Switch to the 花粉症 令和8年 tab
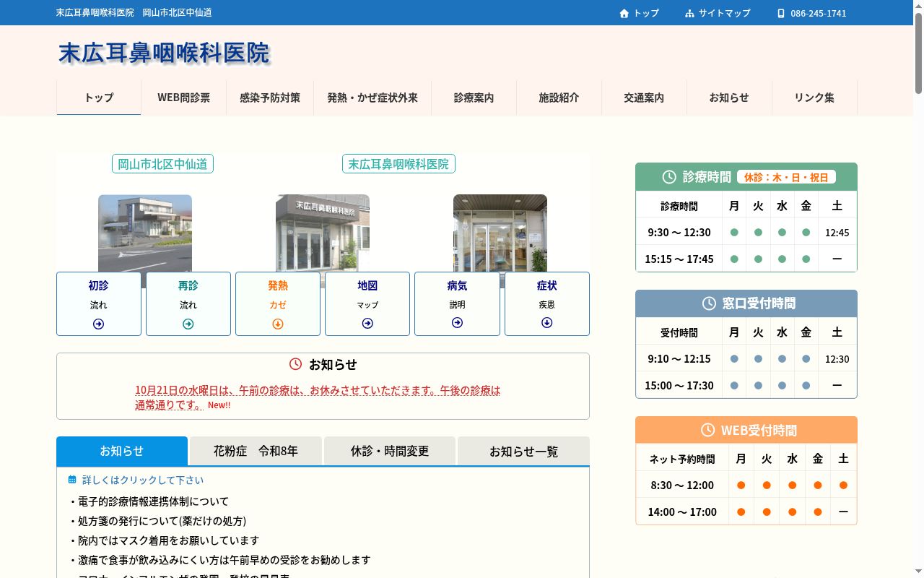The height and width of the screenshot is (578, 924). pyautogui.click(x=256, y=451)
